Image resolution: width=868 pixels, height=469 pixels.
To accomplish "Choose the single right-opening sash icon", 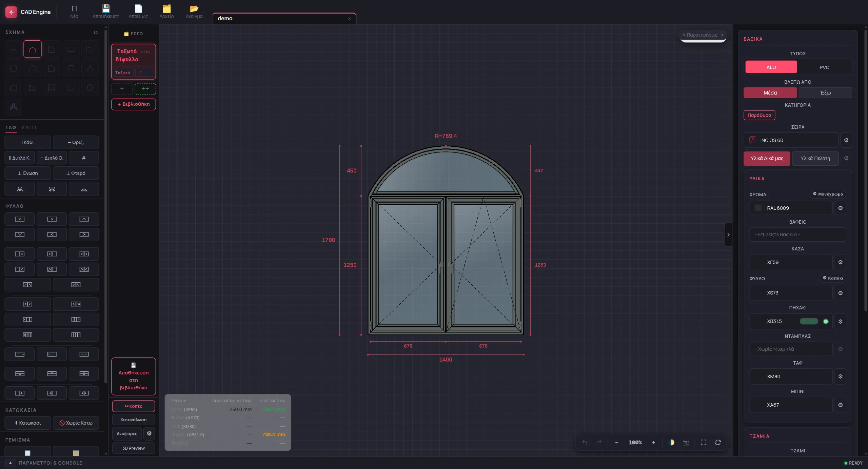I will click(x=52, y=219).
